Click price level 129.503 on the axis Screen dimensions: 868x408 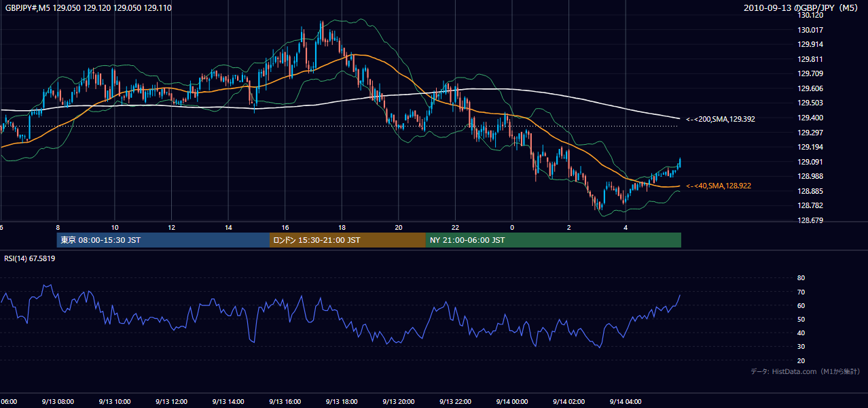tap(810, 103)
